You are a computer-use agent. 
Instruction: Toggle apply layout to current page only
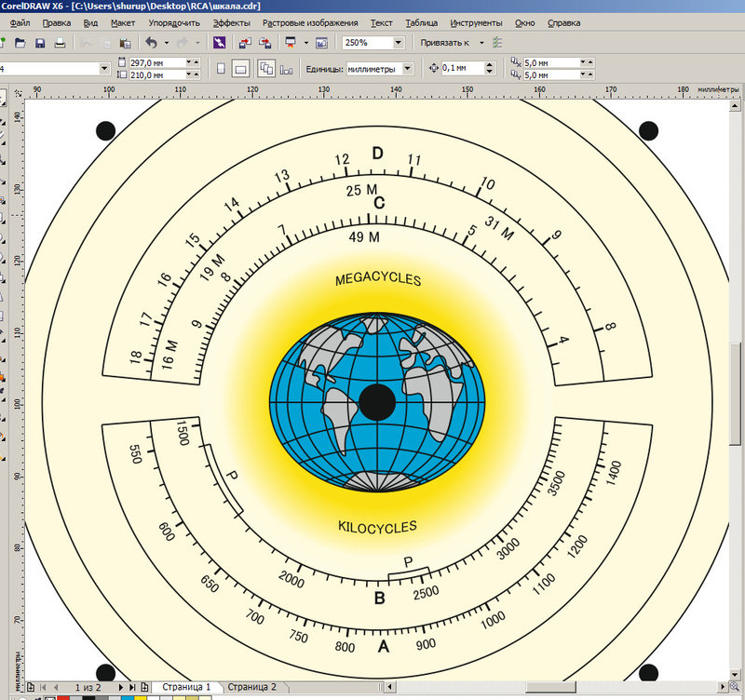pos(286,69)
